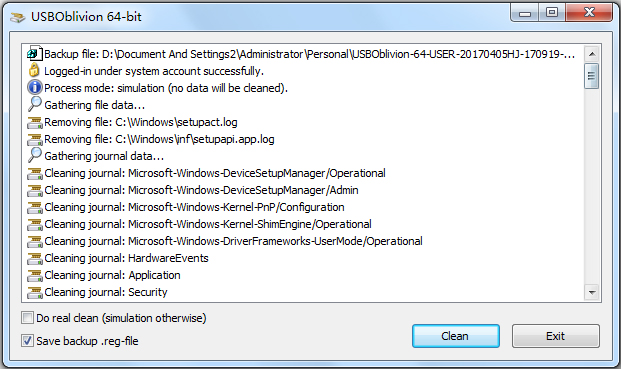The height and width of the screenshot is (369, 621).
Task: Close the USBOblivion window
Action: pyautogui.click(x=589, y=13)
